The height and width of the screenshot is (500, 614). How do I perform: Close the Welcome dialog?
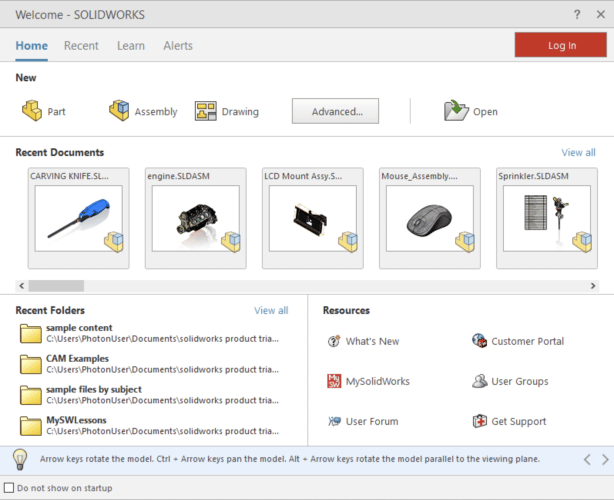tap(601, 14)
